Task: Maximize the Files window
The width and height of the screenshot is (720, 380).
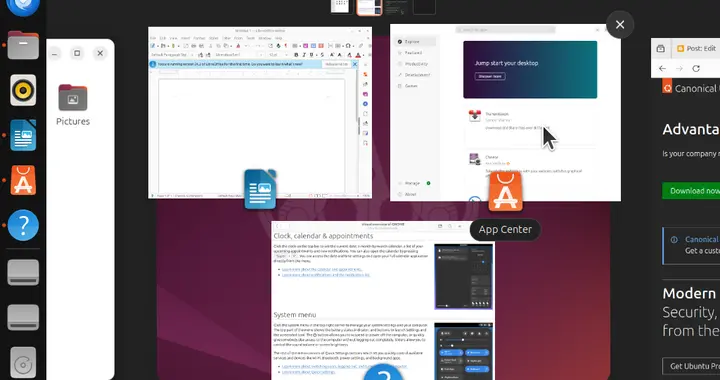Action: [x=77, y=53]
